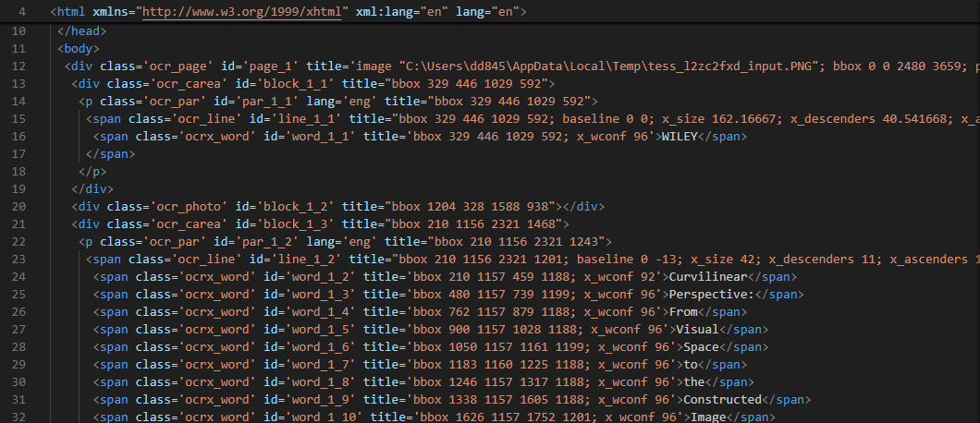Select line number 16 in the gutter
This screenshot has width=980, height=423.
click(18, 136)
